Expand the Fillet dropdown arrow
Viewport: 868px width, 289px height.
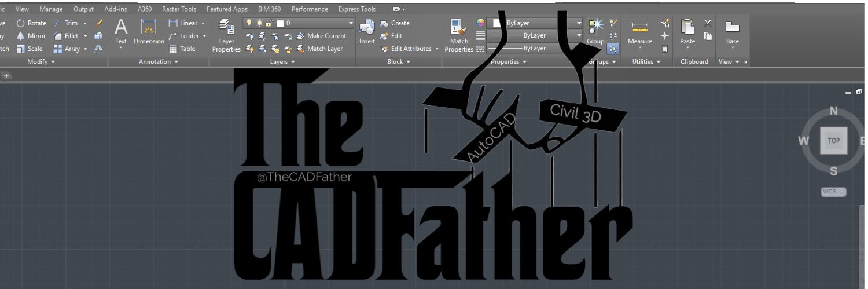click(x=84, y=36)
